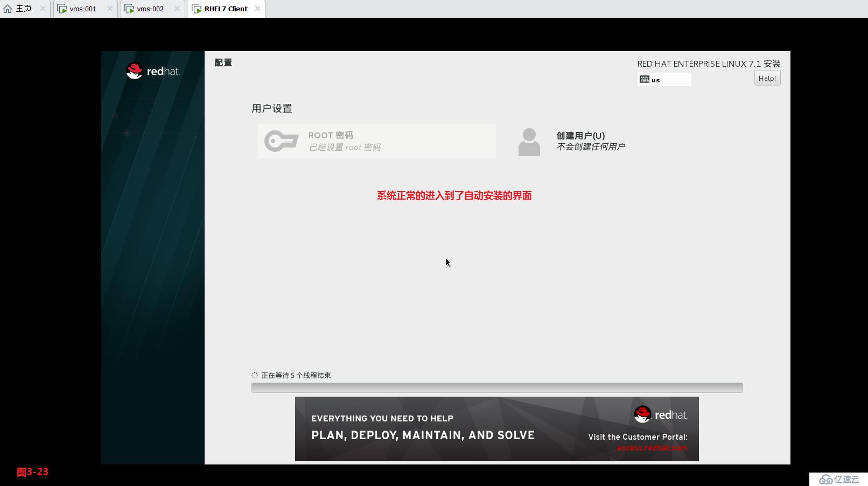
Task: Close the 主页 tab
Action: [x=43, y=9]
